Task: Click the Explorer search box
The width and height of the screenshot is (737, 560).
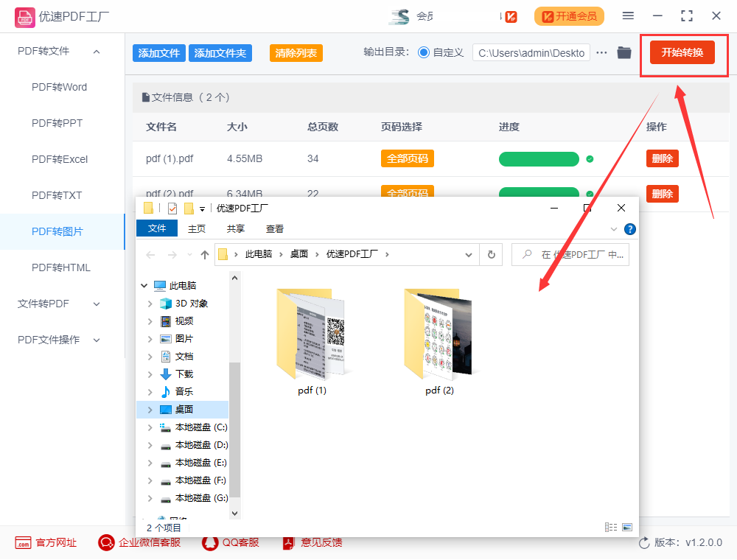Action: point(570,255)
